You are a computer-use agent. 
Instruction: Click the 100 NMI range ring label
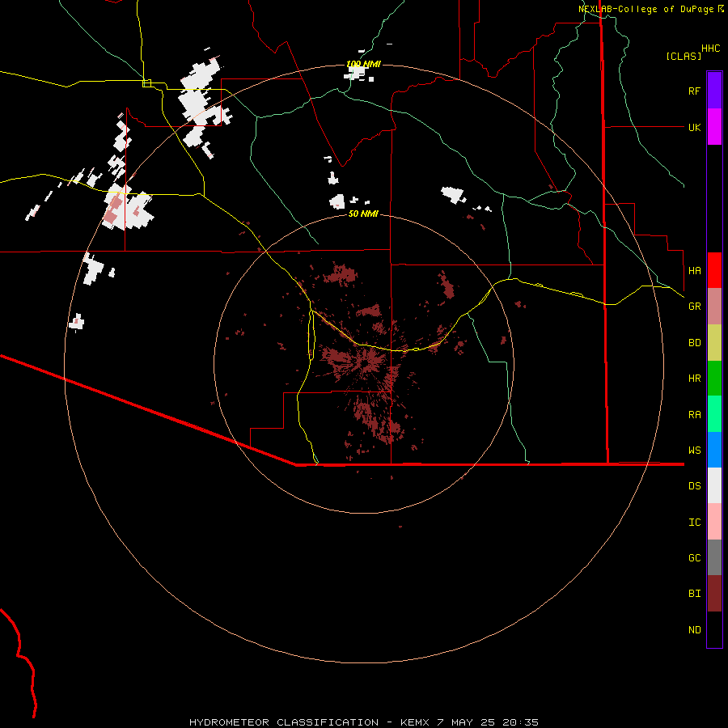tap(363, 64)
